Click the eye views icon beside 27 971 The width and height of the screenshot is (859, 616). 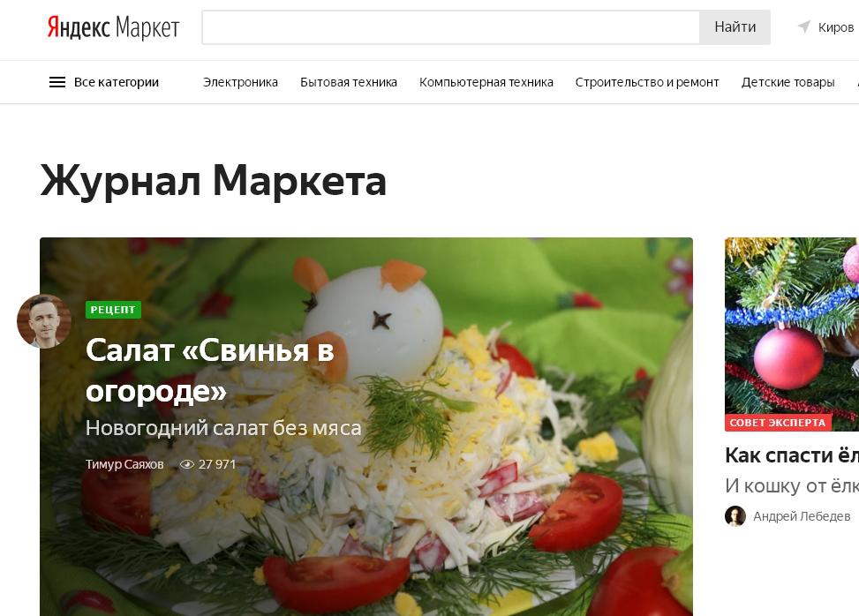pos(187,464)
